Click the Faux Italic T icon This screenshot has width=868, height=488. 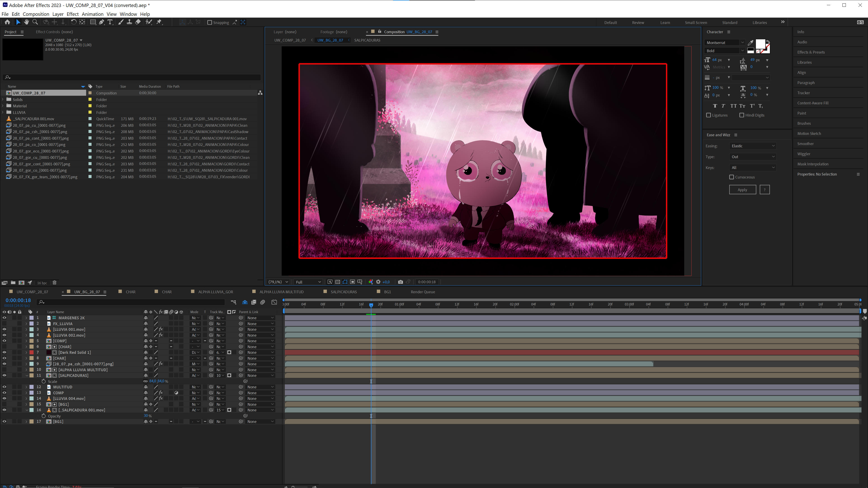723,106
